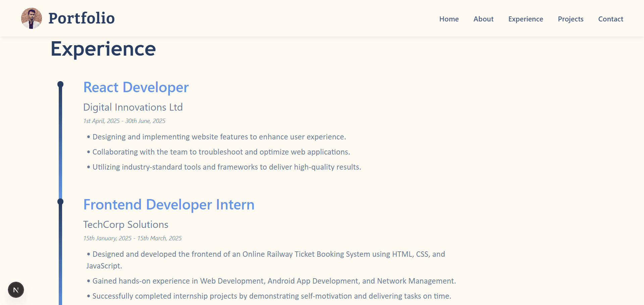
Task: Select the Experience nav link
Action: tap(526, 19)
